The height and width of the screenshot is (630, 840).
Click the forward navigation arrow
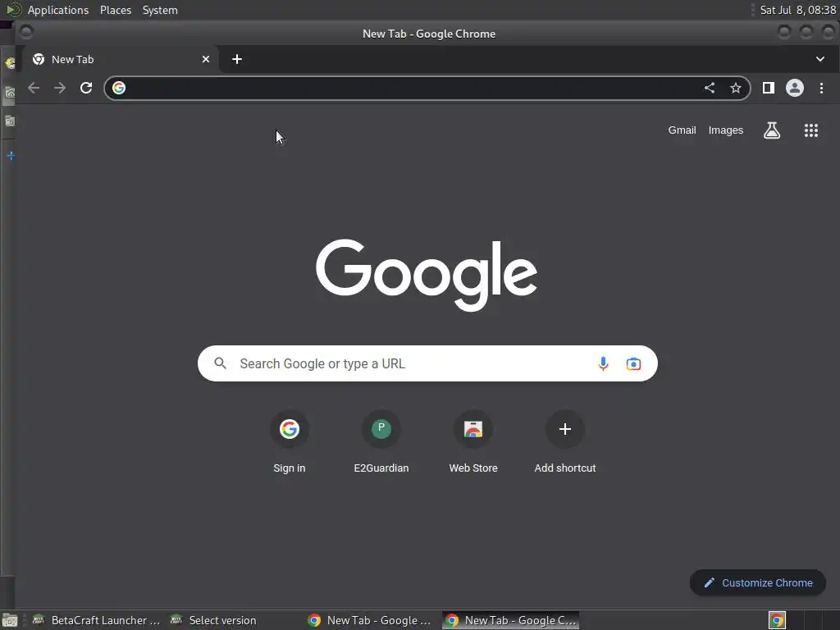pyautogui.click(x=59, y=88)
